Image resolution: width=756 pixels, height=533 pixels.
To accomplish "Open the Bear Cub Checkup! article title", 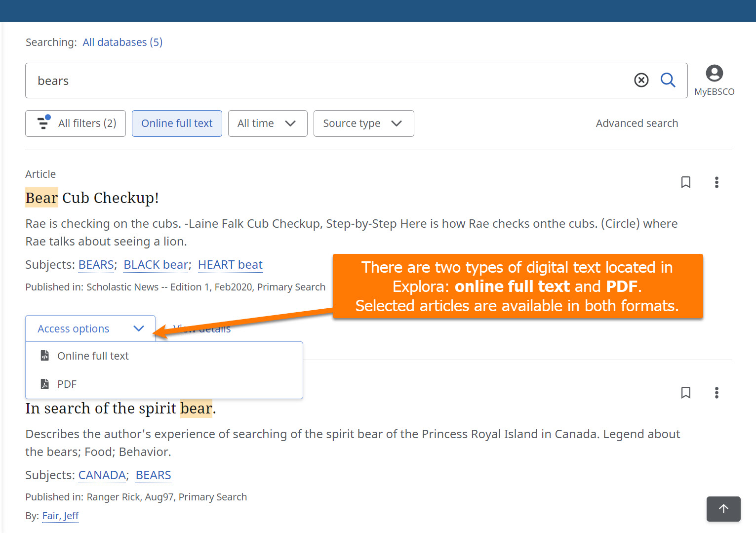I will (x=92, y=198).
